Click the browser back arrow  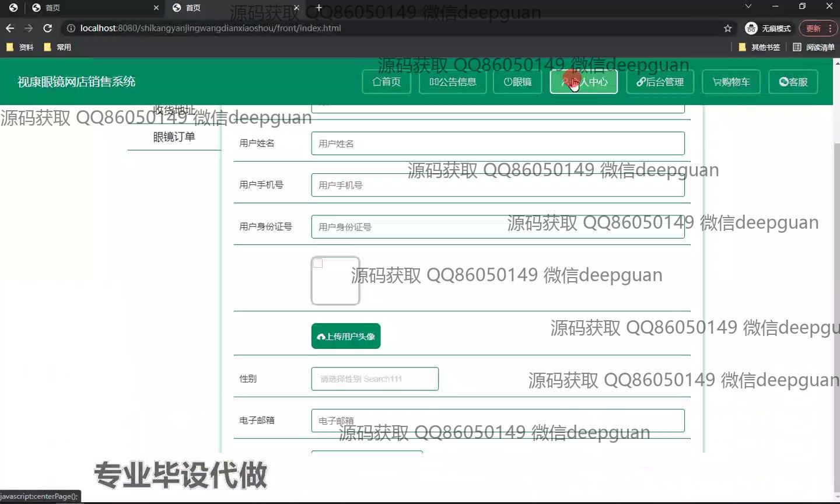coord(10,28)
